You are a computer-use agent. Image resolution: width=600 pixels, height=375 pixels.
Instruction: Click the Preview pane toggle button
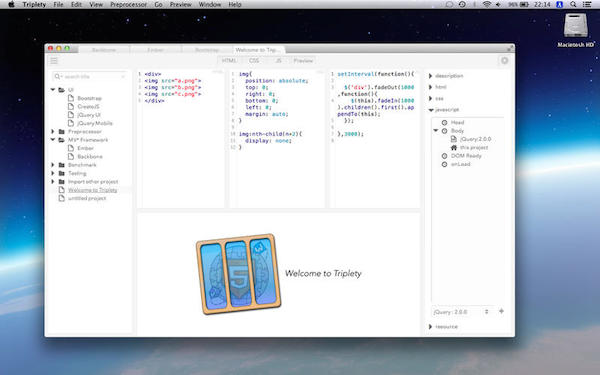click(303, 60)
